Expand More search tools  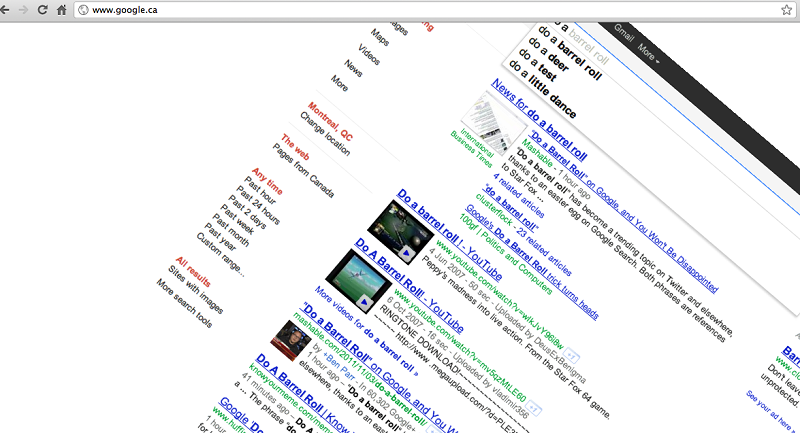click(184, 303)
